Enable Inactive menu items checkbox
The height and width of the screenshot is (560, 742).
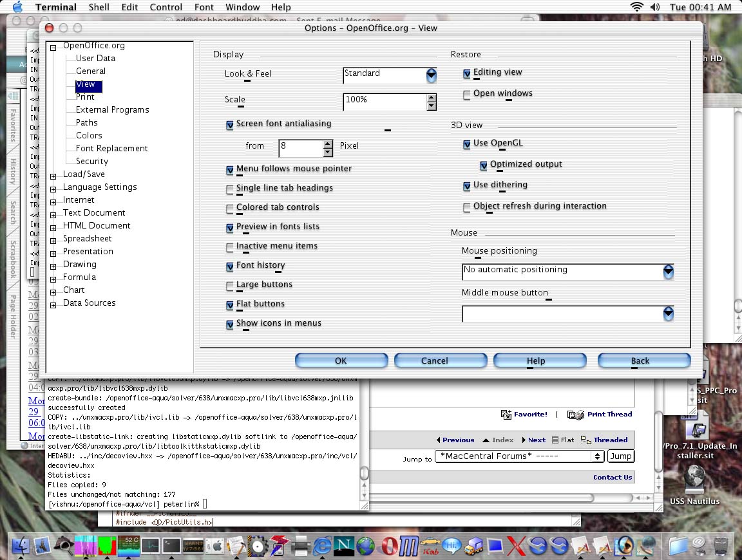pyautogui.click(x=230, y=247)
